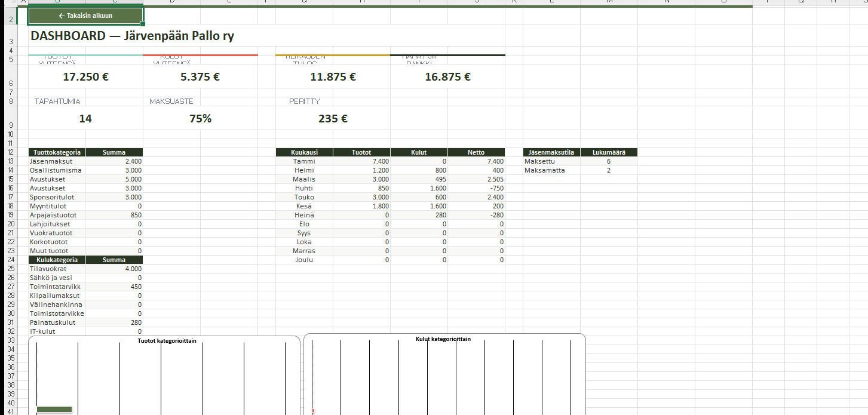This screenshot has height=415, width=868.
Task: Select the 17.250 € income total cell
Action: tap(85, 77)
